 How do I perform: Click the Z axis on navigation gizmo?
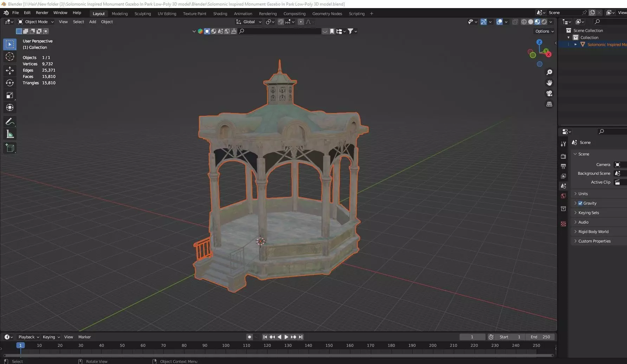539,42
